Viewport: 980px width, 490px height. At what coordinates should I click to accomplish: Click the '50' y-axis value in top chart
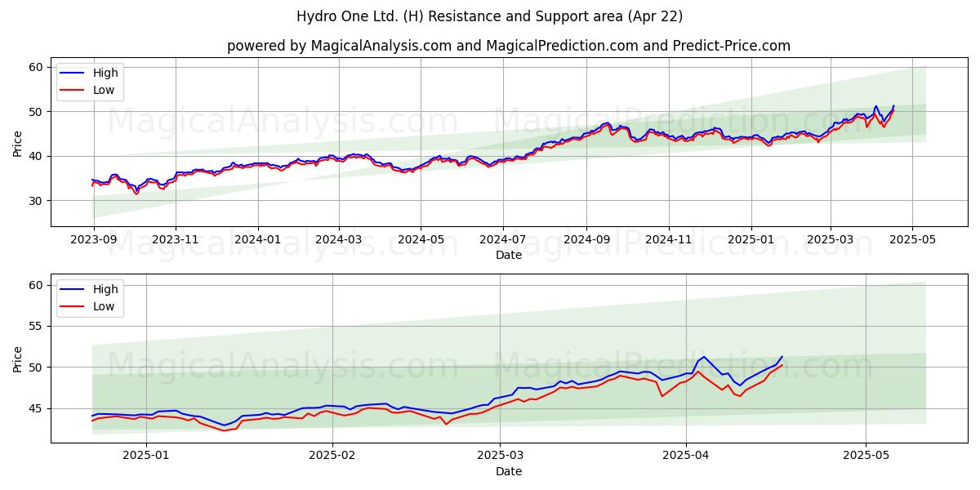point(38,112)
